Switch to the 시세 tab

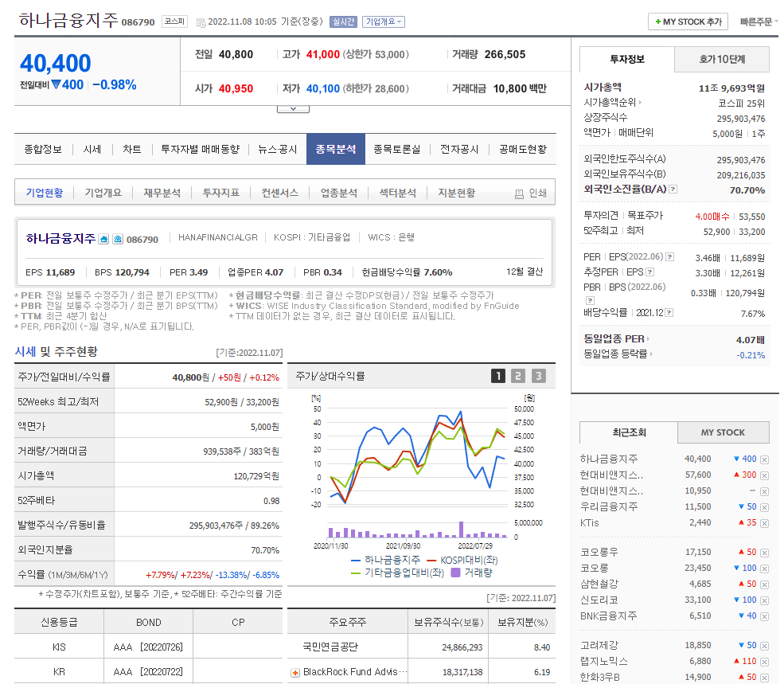[x=92, y=149]
